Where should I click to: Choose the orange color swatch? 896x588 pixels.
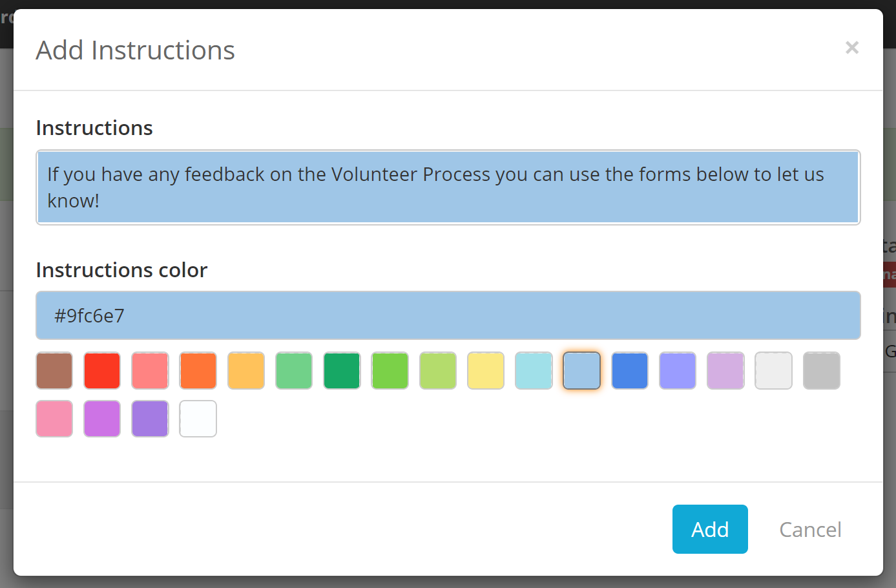198,370
